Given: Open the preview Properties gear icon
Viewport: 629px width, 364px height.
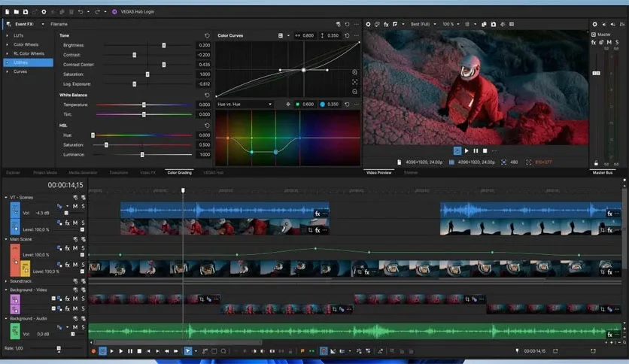Looking at the screenshot, I should [368, 24].
